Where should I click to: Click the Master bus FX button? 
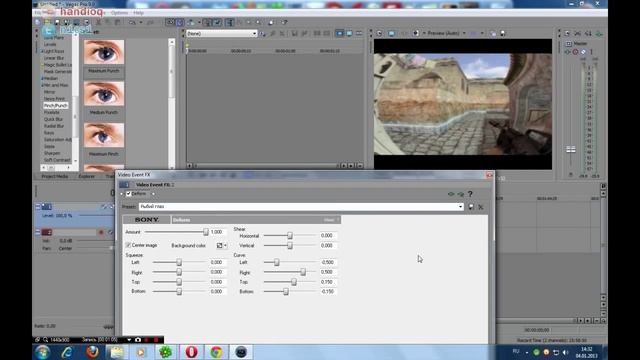coord(568,52)
